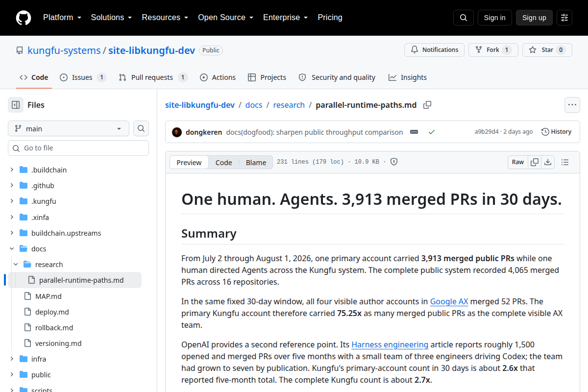Open Security and quality tab
Image resolution: width=588 pixels, height=392 pixels.
[x=337, y=77]
